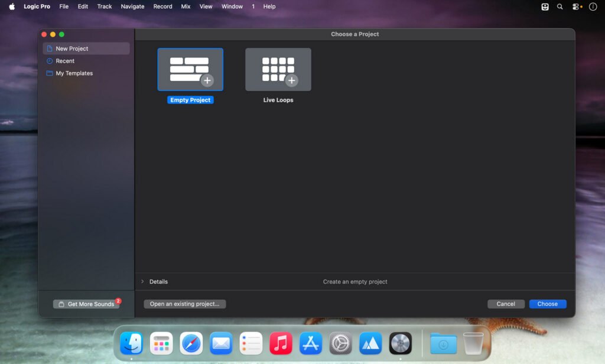The height and width of the screenshot is (364, 605).
Task: Click the Spotlight search icon
Action: click(x=560, y=6)
